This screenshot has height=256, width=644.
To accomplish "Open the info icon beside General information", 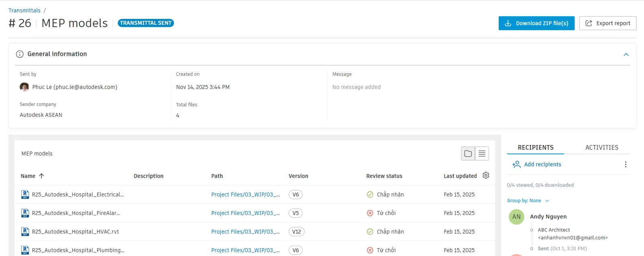I will (x=19, y=54).
